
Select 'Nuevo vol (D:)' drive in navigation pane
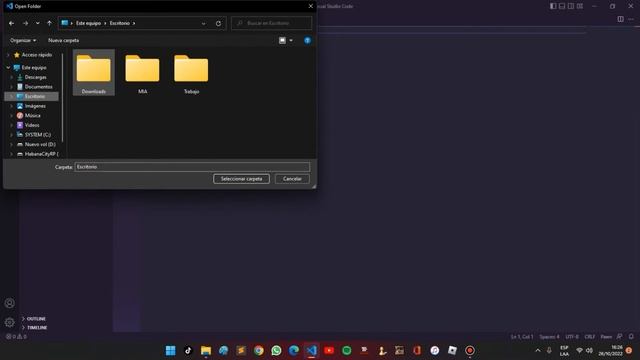tap(40, 144)
